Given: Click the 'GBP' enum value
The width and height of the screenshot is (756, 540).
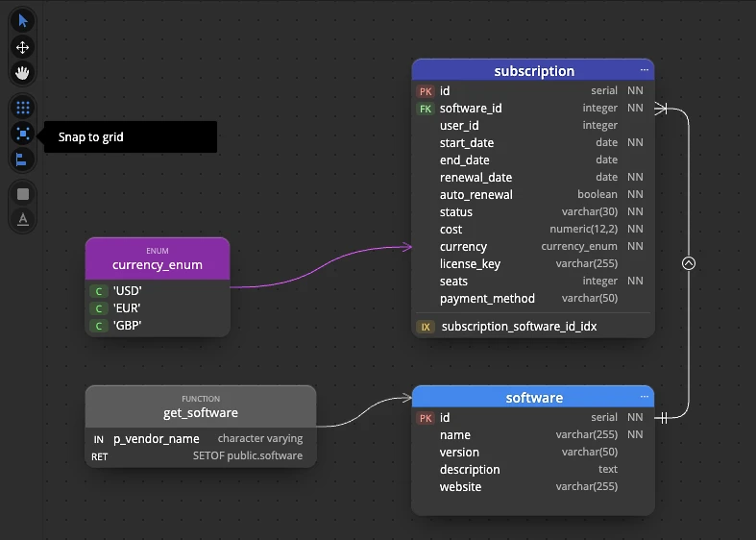Looking at the screenshot, I should click(x=128, y=326).
